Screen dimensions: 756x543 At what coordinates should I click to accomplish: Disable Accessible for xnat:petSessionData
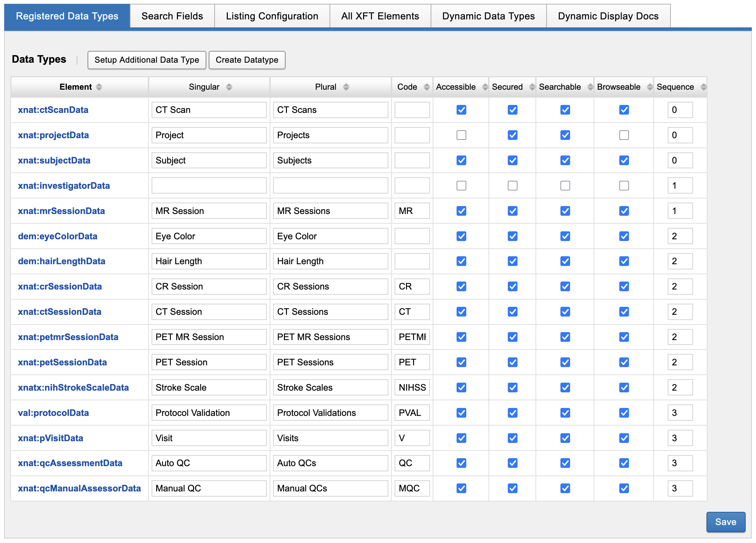[x=461, y=362]
